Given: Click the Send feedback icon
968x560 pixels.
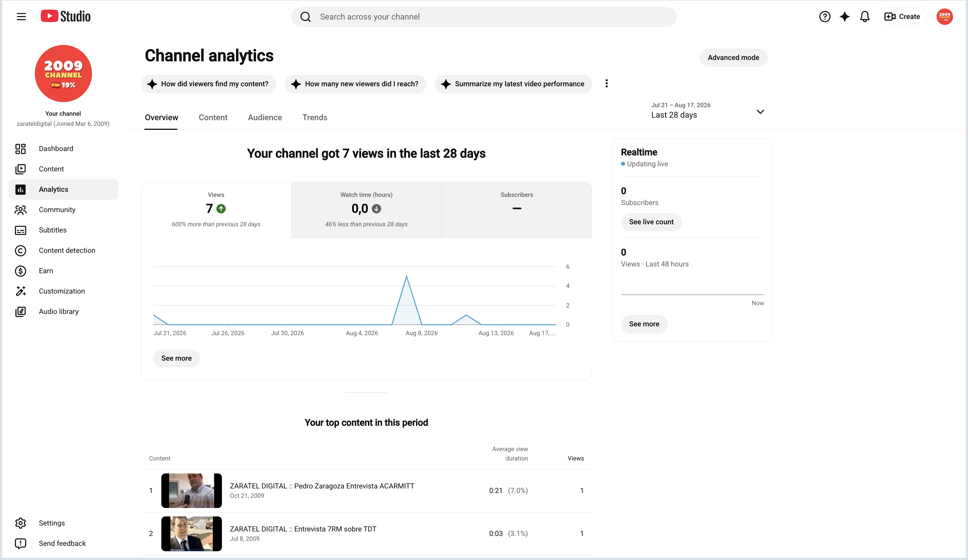Looking at the screenshot, I should pos(20,543).
